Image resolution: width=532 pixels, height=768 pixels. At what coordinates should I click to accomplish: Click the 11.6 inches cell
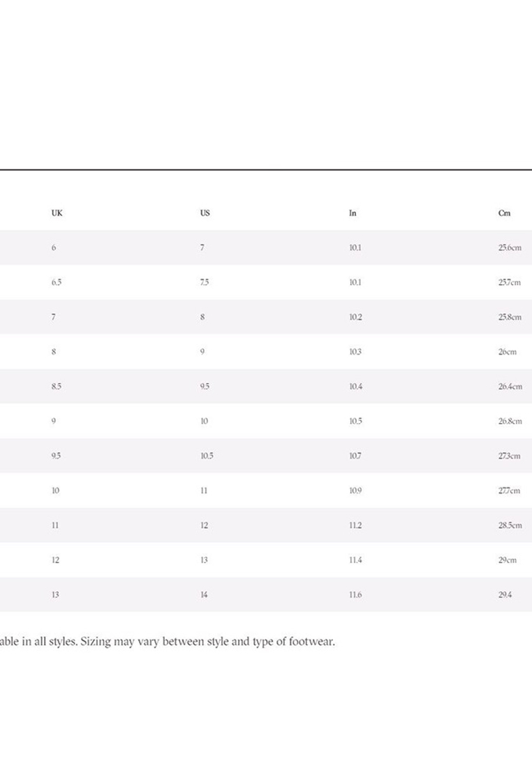pyautogui.click(x=355, y=595)
